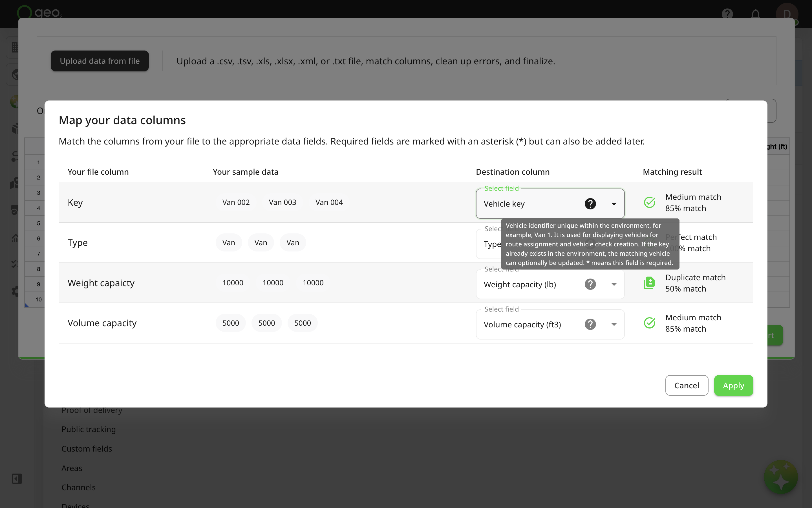Click the AI assistant sparkle button
812x508 pixels.
click(x=781, y=477)
